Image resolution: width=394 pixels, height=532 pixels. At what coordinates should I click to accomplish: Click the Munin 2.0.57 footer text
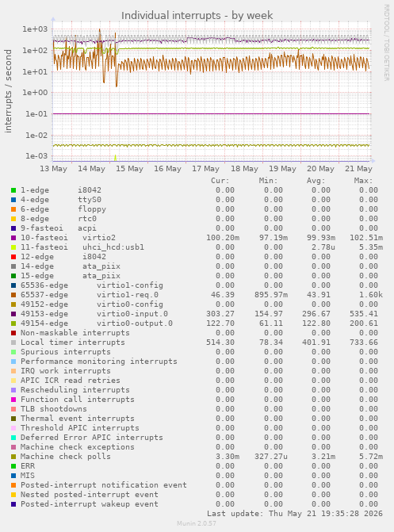pyautogui.click(x=197, y=523)
